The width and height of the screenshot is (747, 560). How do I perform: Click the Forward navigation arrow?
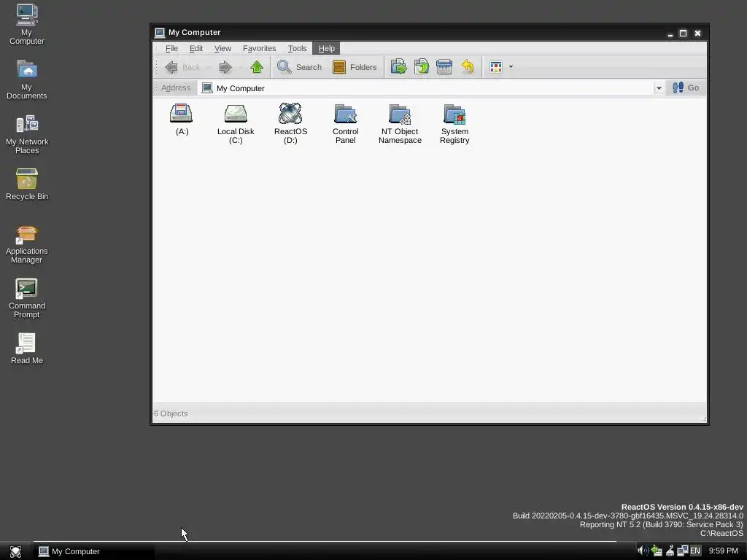point(225,67)
